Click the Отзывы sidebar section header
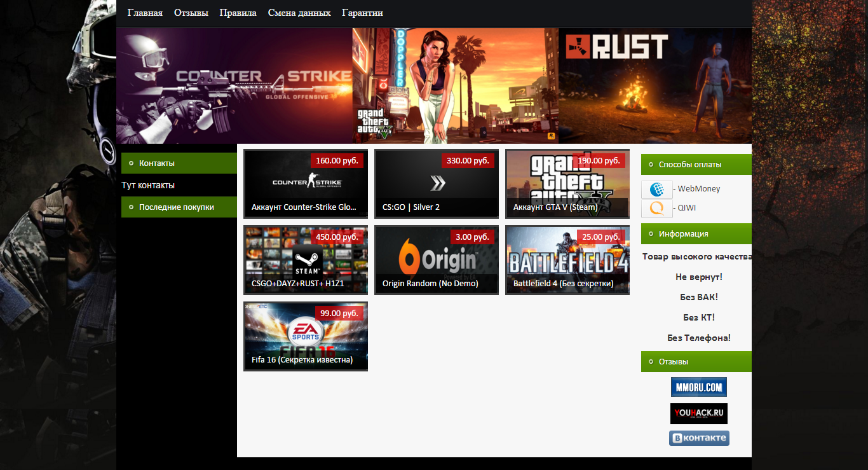868x470 pixels. [696, 362]
